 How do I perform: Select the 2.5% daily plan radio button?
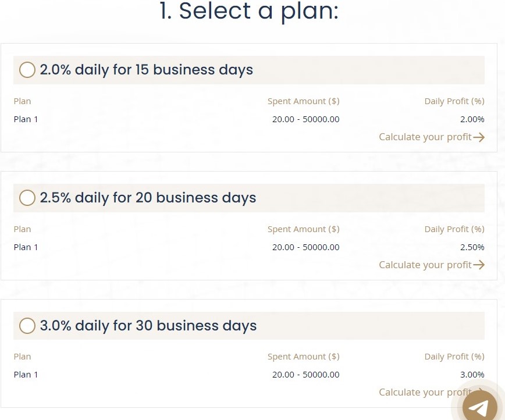click(27, 198)
